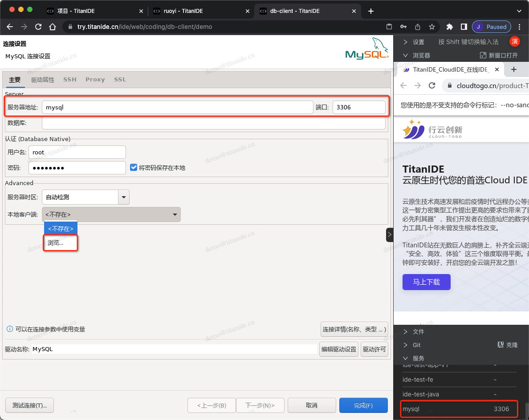Toggle the save password locally checkbox
The width and height of the screenshot is (529, 420).
pos(133,168)
